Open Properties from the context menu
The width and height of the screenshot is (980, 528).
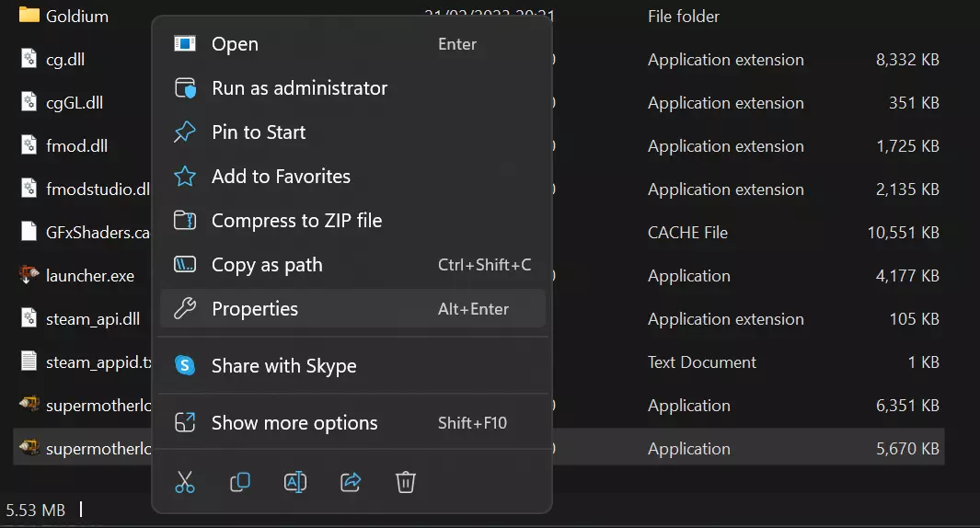point(255,309)
